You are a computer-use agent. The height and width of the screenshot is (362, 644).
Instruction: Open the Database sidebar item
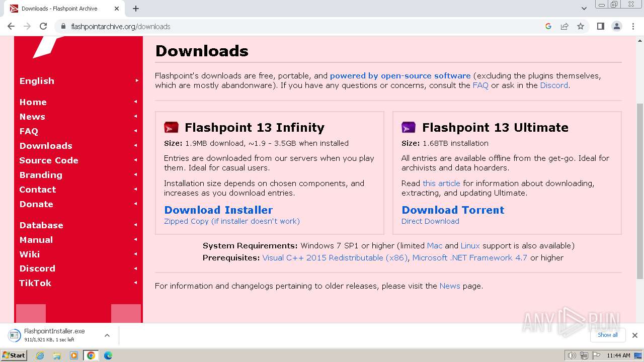(78, 225)
